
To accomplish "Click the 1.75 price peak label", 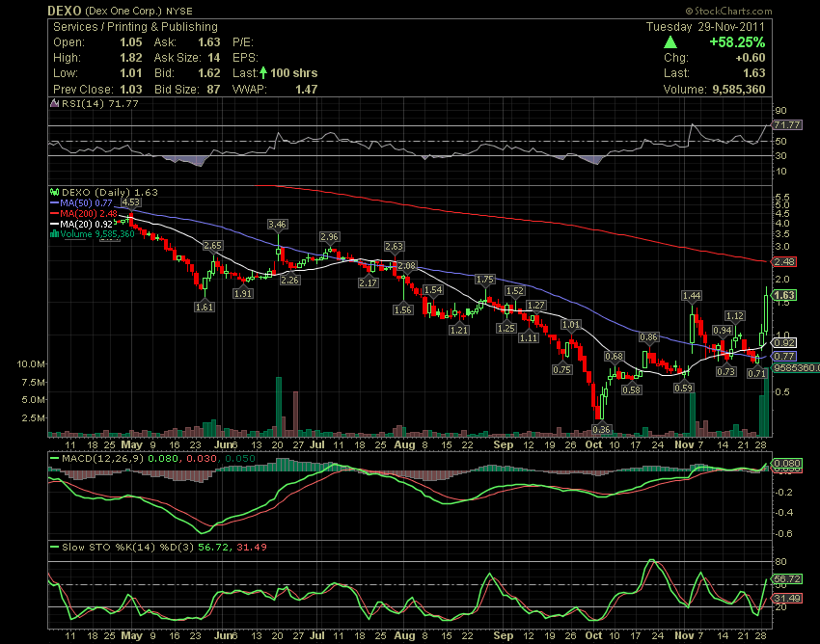I will [x=485, y=280].
